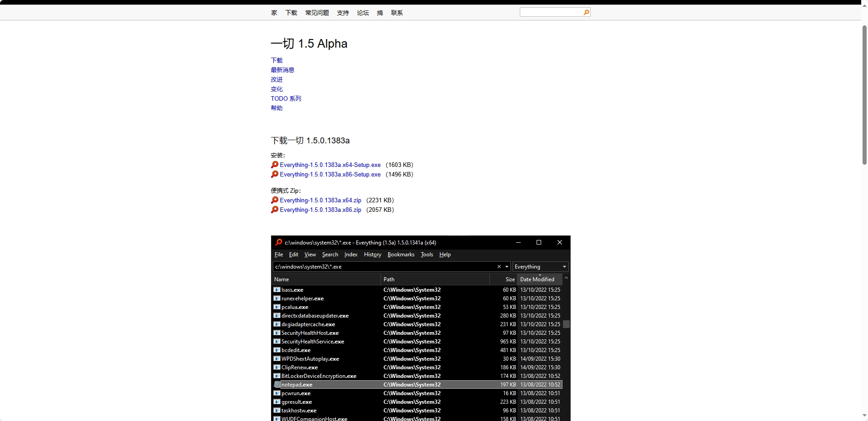This screenshot has width=868, height=421.
Task: Click the file icon of SecurityHealthHost.exe
Action: click(x=277, y=333)
